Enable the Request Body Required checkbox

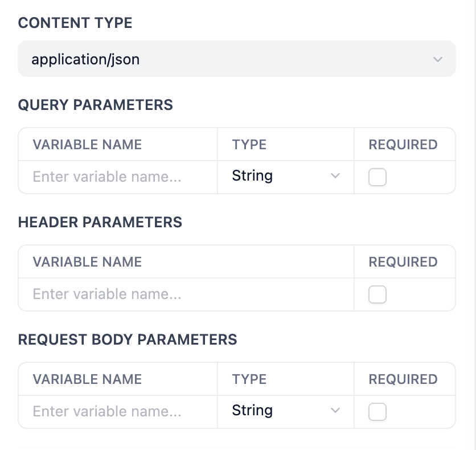(x=377, y=412)
